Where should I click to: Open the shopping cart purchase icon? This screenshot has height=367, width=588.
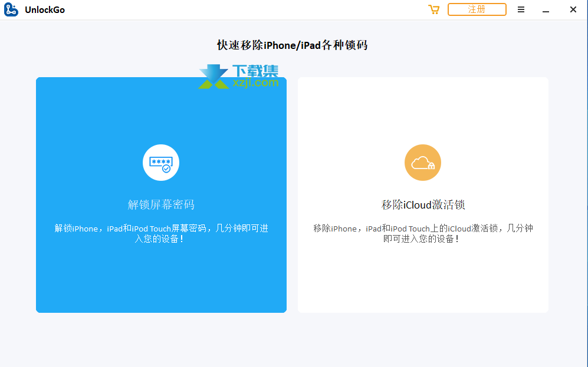(x=434, y=9)
